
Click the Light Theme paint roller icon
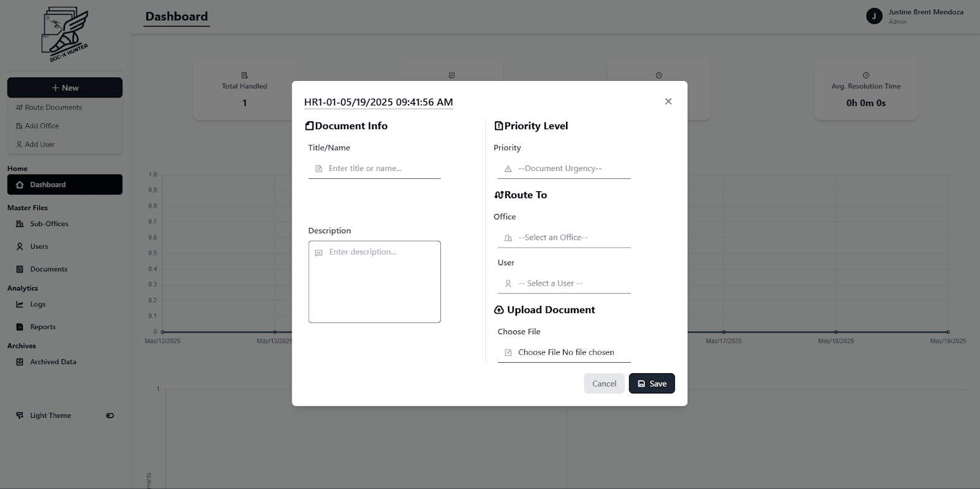coord(20,415)
